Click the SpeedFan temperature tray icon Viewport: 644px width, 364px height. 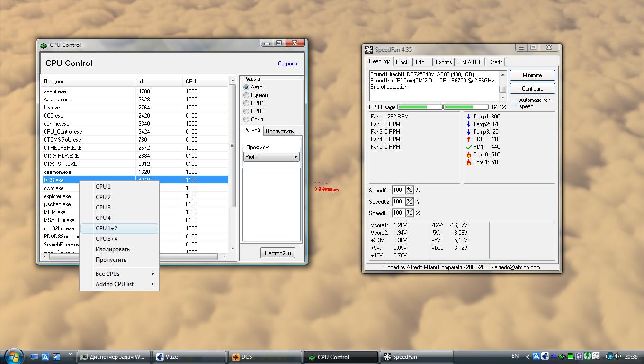pyautogui.click(x=553, y=356)
